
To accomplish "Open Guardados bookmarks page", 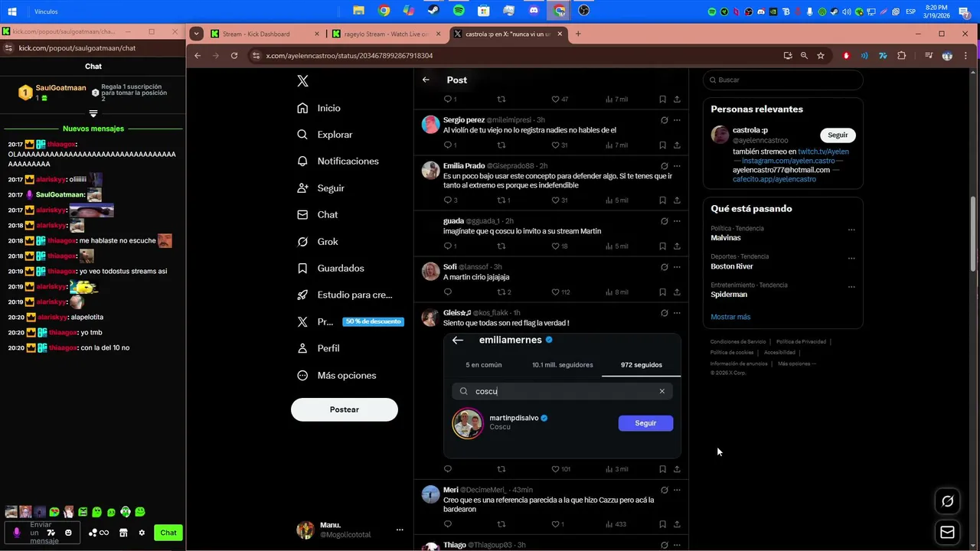I will coord(330,269).
